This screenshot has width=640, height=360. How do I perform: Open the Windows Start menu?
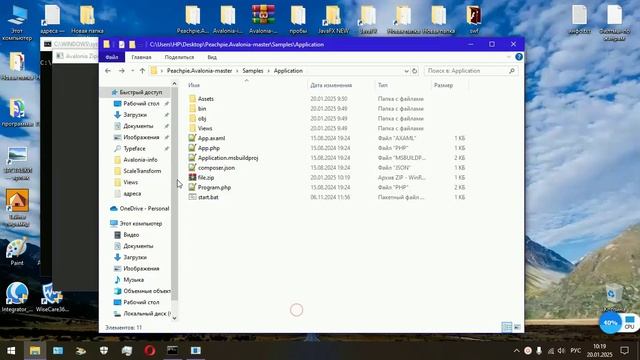pos(11,350)
